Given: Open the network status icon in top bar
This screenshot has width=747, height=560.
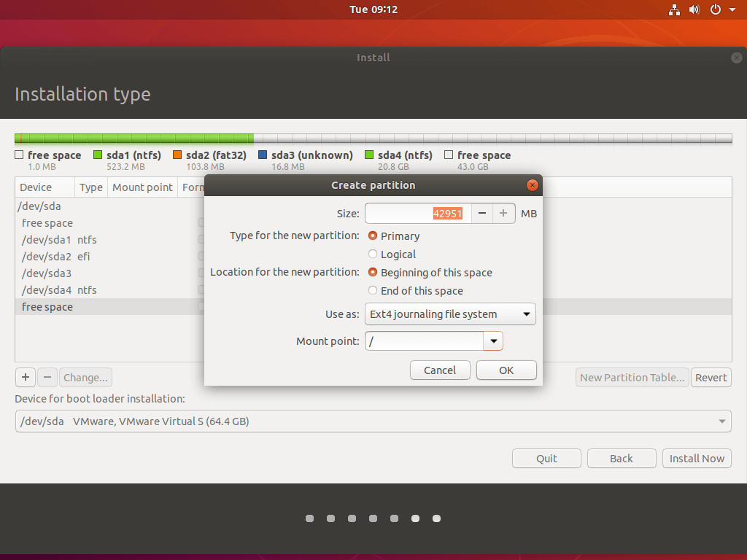Looking at the screenshot, I should [x=674, y=9].
